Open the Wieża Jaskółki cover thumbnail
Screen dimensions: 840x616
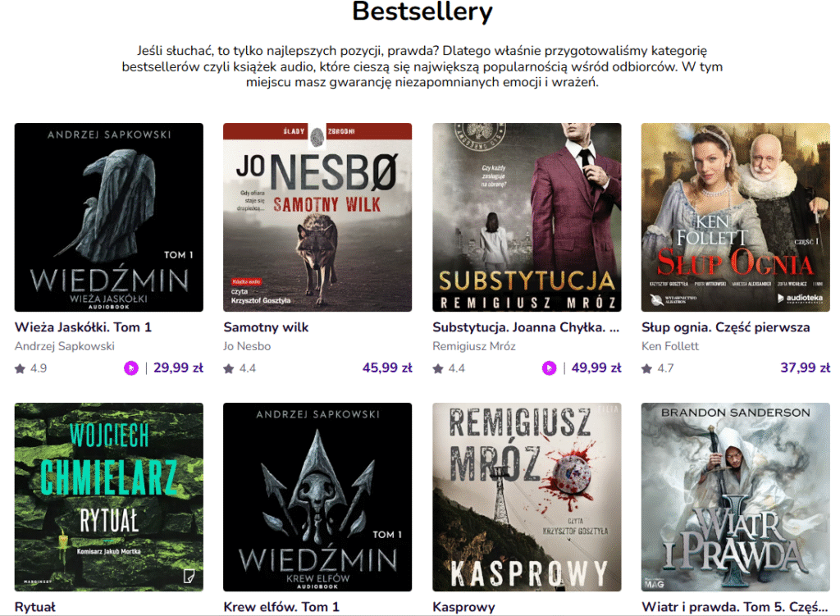(x=109, y=217)
